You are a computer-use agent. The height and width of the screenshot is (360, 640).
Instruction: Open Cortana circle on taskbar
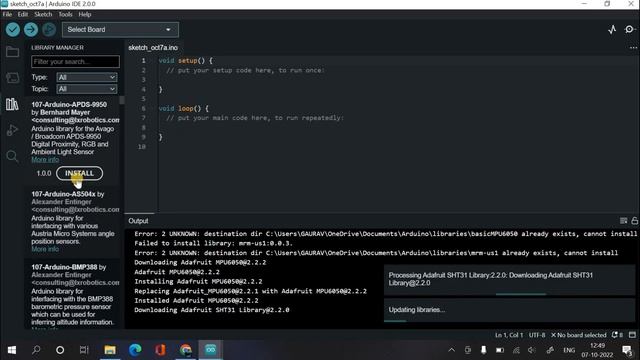click(x=60, y=350)
